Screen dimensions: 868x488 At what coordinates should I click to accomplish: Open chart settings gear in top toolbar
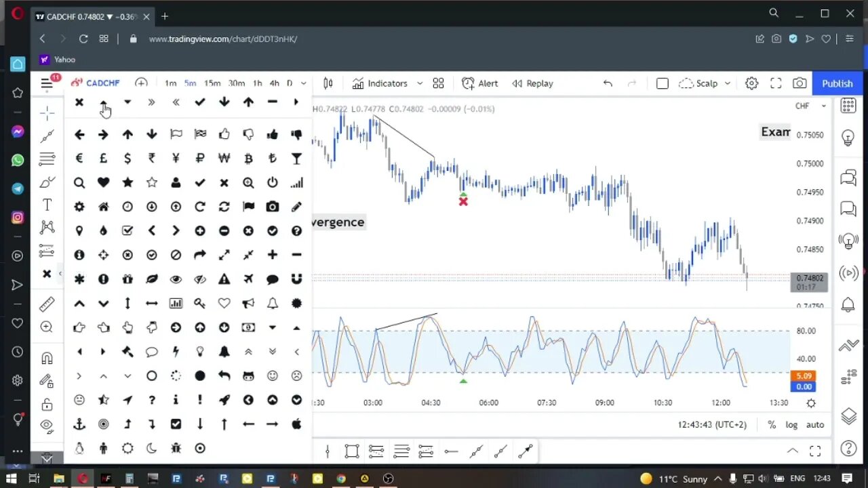[751, 83]
